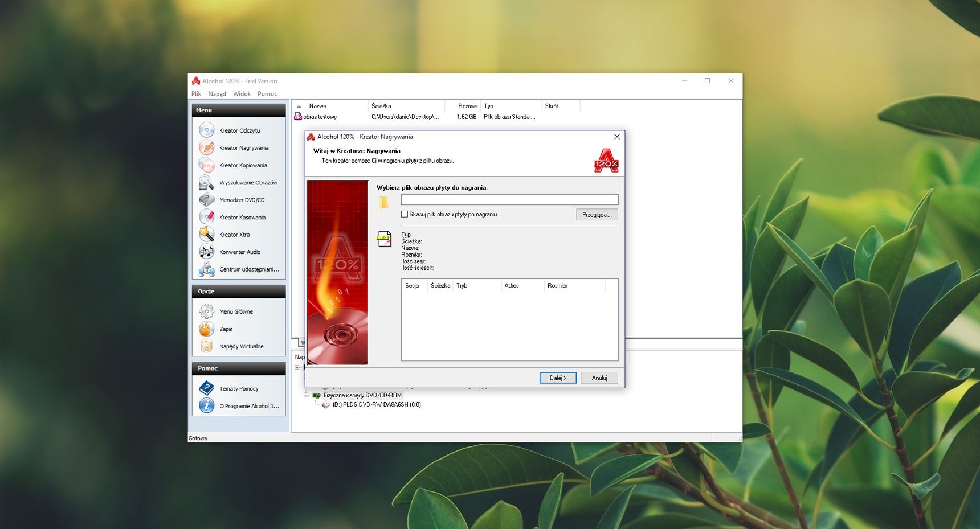Open Centrum udostępniania network icon
The width and height of the screenshot is (980, 529).
(x=206, y=269)
